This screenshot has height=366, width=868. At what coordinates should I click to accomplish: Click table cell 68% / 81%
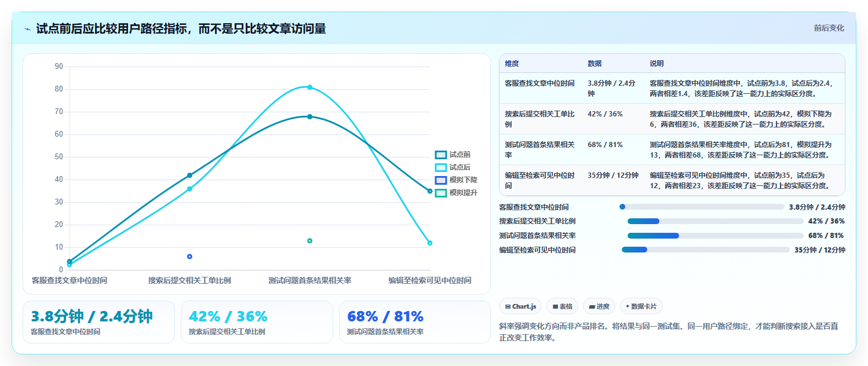[613, 149]
